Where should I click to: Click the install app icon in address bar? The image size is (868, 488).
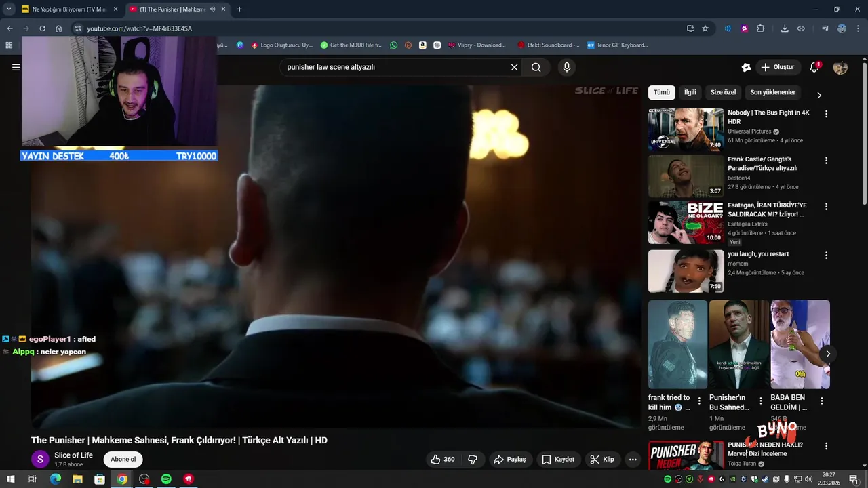tap(690, 28)
